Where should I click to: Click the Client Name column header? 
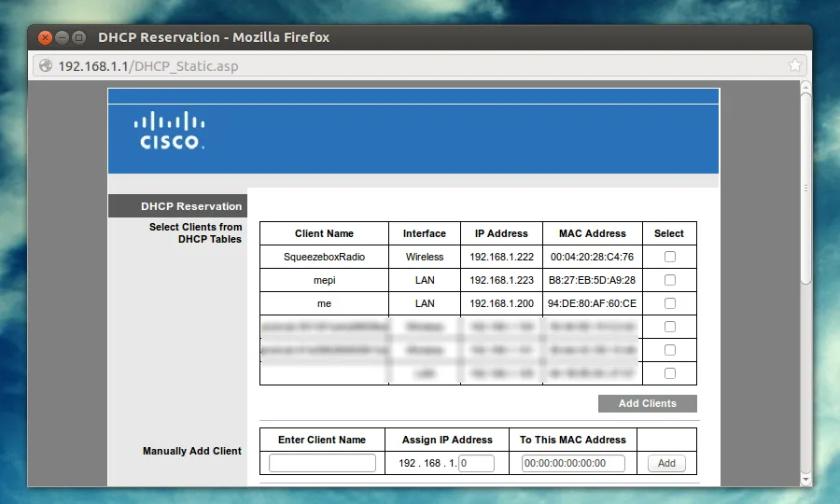tap(324, 233)
